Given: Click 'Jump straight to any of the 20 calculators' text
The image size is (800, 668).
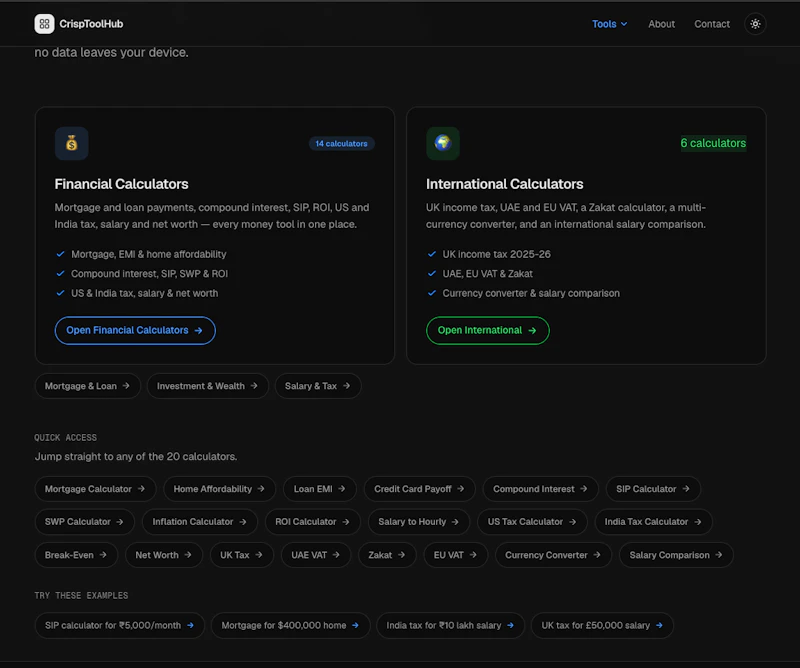Looking at the screenshot, I should [x=136, y=456].
